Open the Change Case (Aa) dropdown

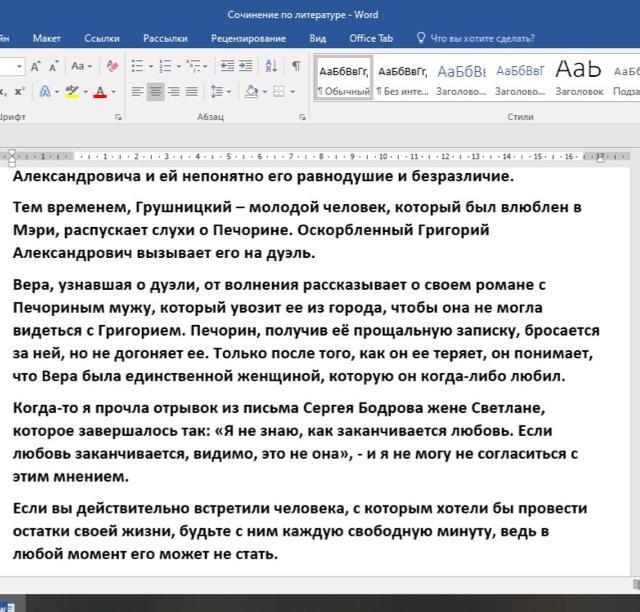81,66
